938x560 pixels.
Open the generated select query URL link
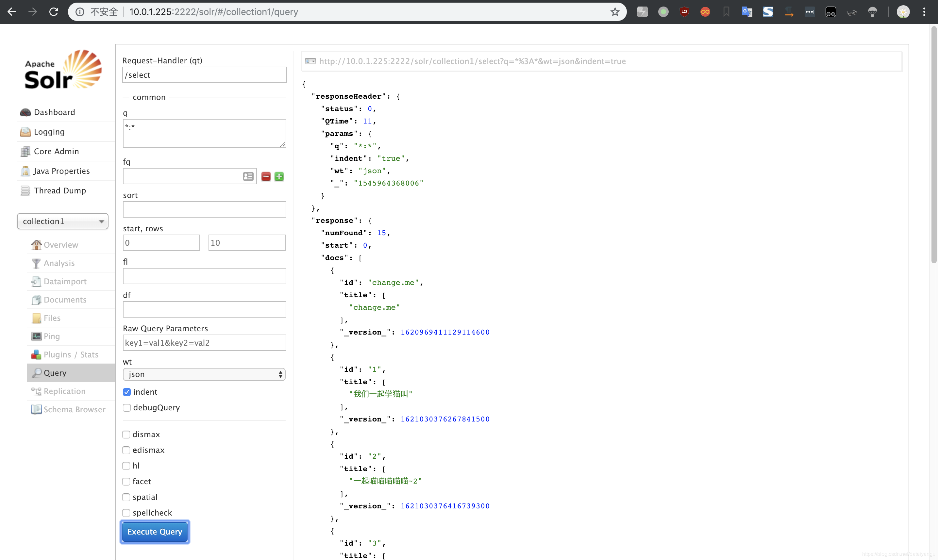tap(472, 61)
